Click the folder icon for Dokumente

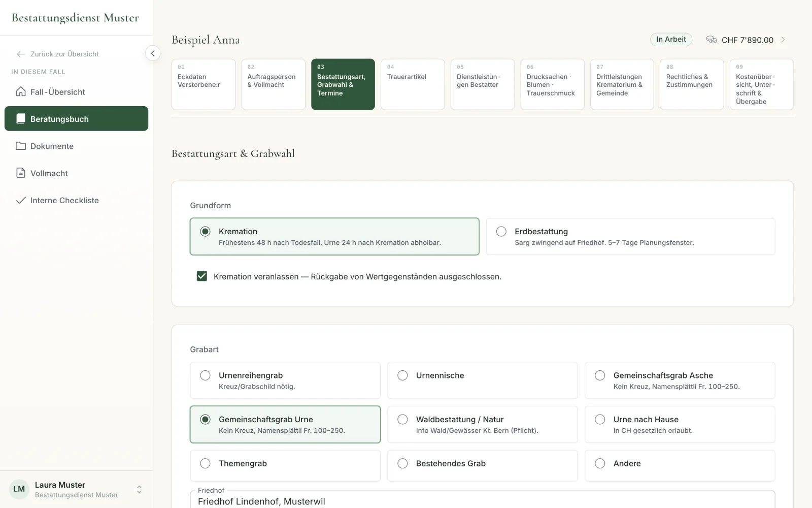(21, 146)
